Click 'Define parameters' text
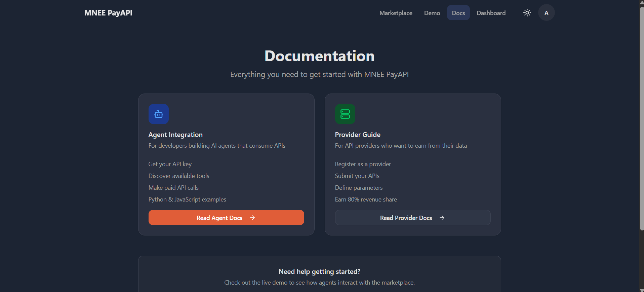The height and width of the screenshot is (292, 644). [359, 188]
